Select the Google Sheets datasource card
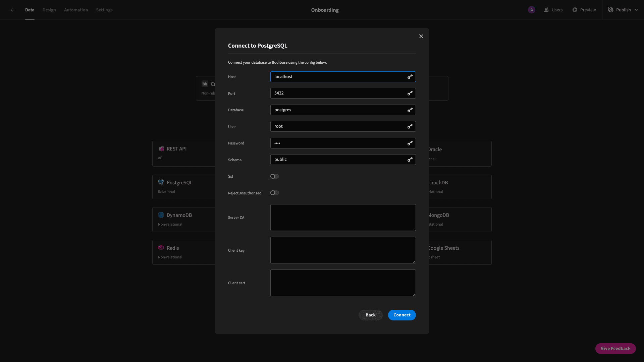 (x=460, y=252)
